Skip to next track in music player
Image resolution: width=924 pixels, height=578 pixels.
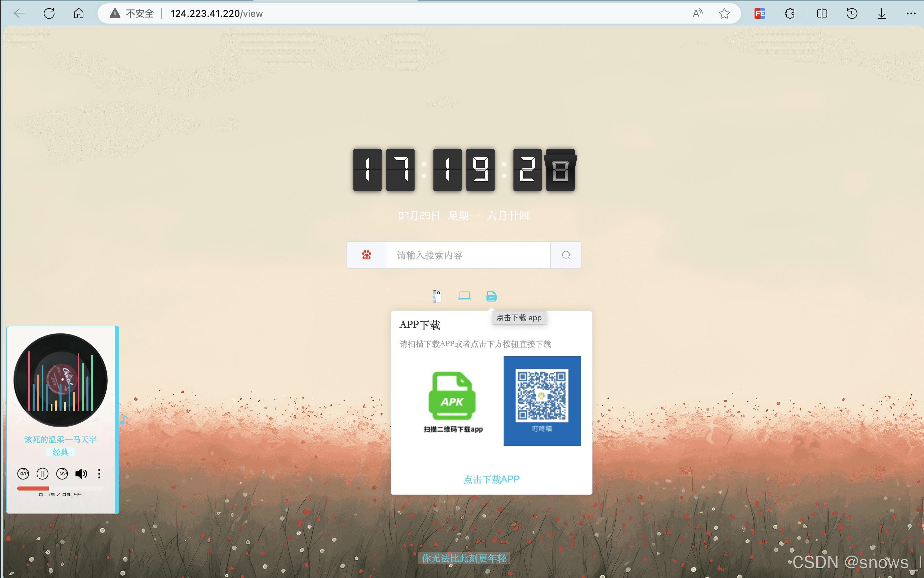click(62, 474)
